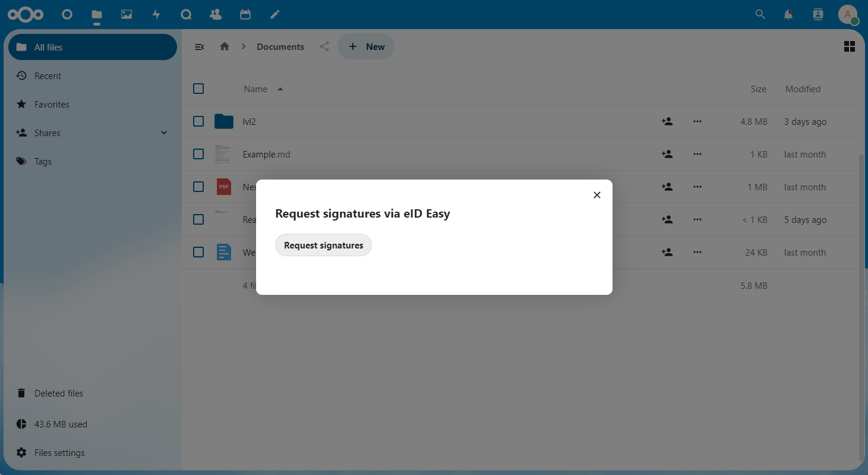
Task: Click the lvl2 folder icon
Action: [x=224, y=121]
